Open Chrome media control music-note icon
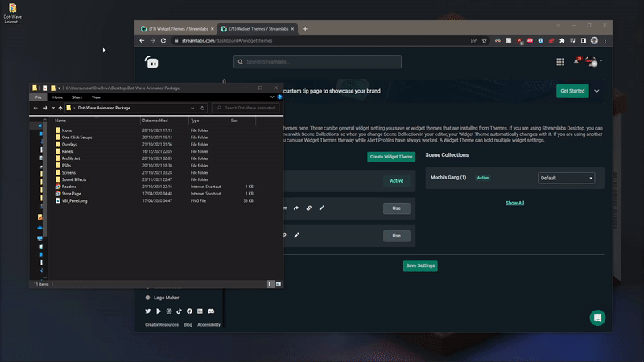The height and width of the screenshot is (362, 644). tap(572, 41)
